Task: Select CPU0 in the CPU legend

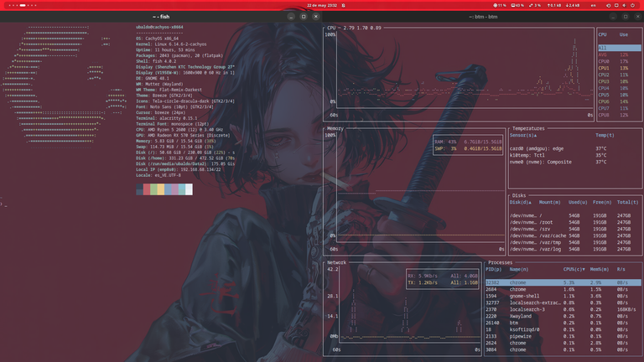Action: click(620, 61)
